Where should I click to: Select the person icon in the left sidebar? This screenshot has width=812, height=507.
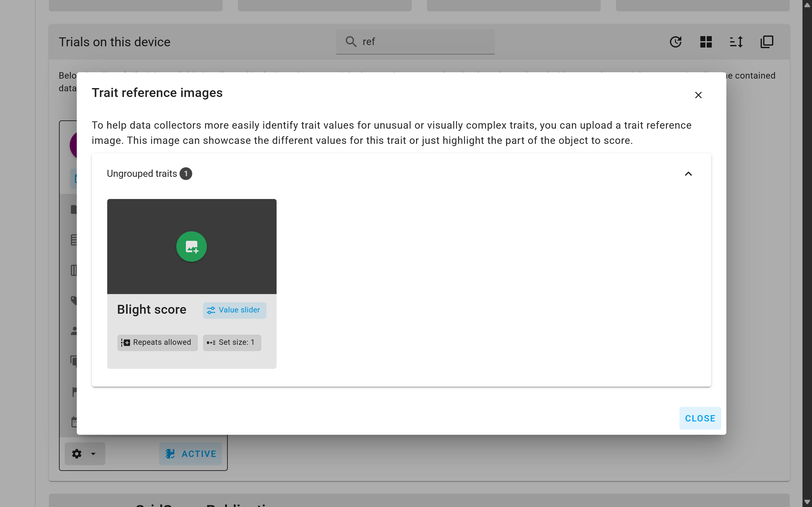point(75,331)
